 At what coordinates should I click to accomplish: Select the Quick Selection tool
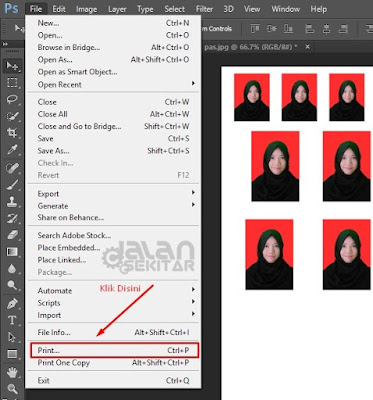tap(12, 116)
